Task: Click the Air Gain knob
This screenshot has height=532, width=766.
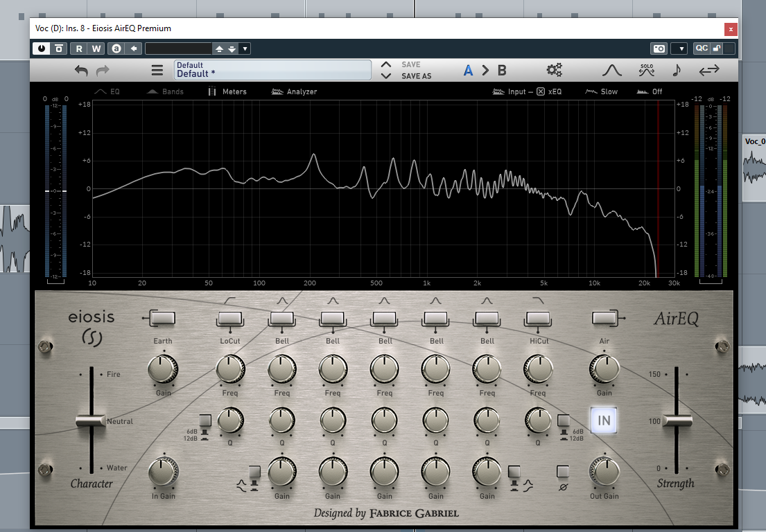Action: tap(604, 369)
